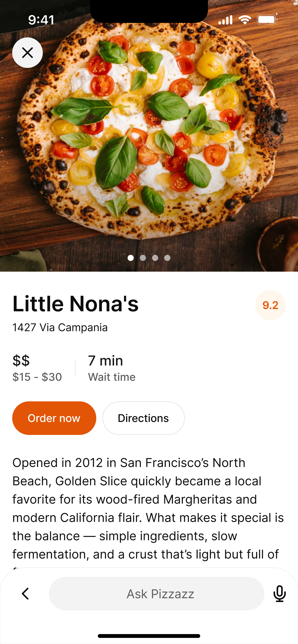Open Directions to the restaurant
The image size is (298, 644).
(143, 418)
